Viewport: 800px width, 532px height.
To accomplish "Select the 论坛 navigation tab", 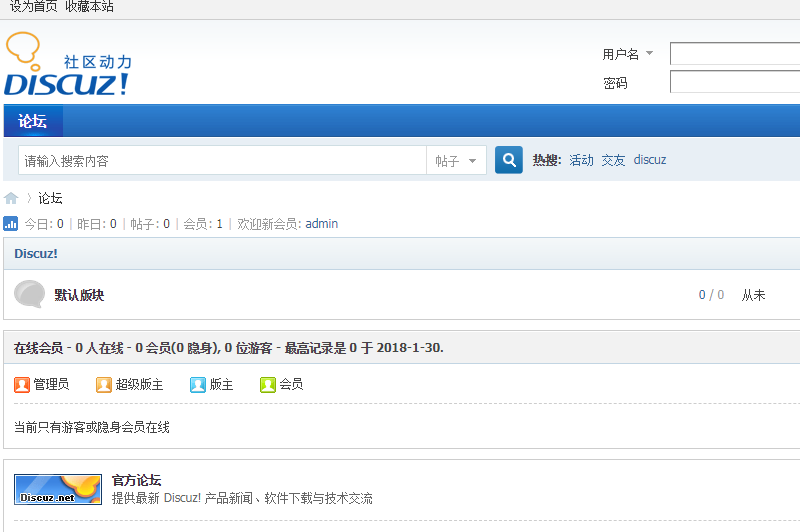I will pyautogui.click(x=33, y=121).
